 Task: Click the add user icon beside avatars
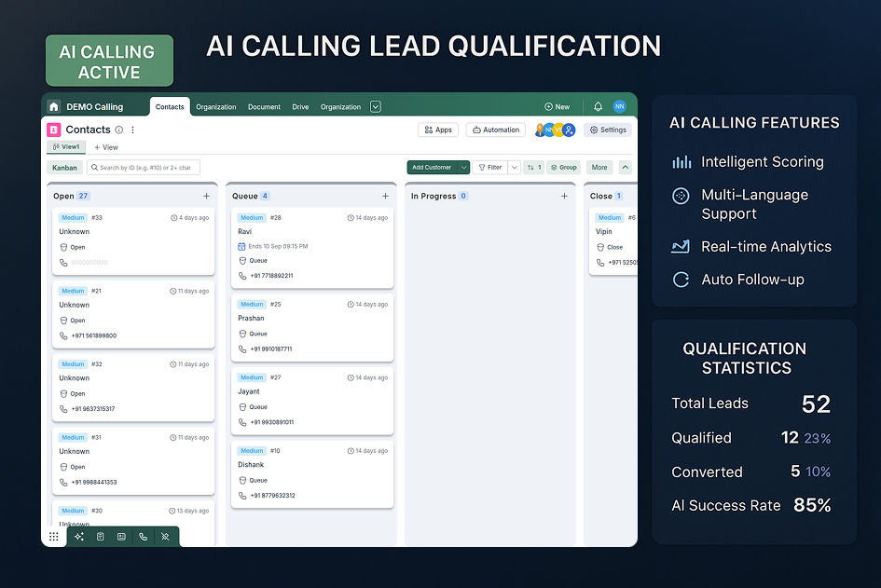point(569,130)
